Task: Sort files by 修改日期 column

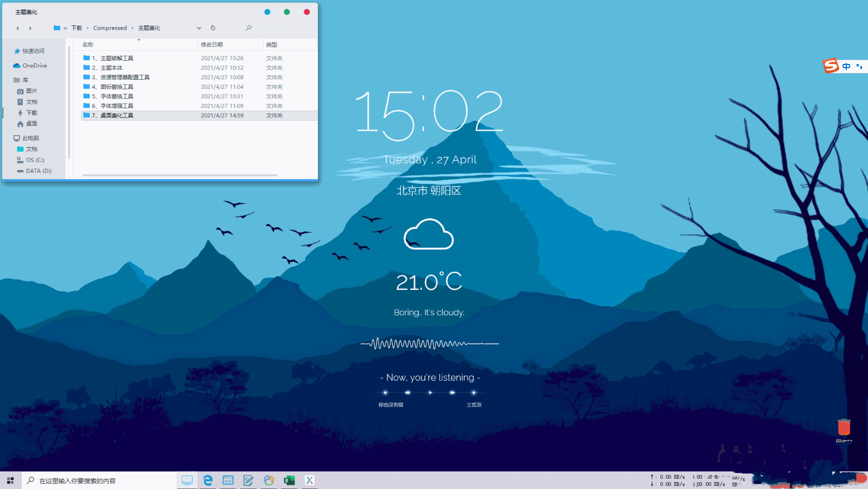Action: (x=212, y=44)
